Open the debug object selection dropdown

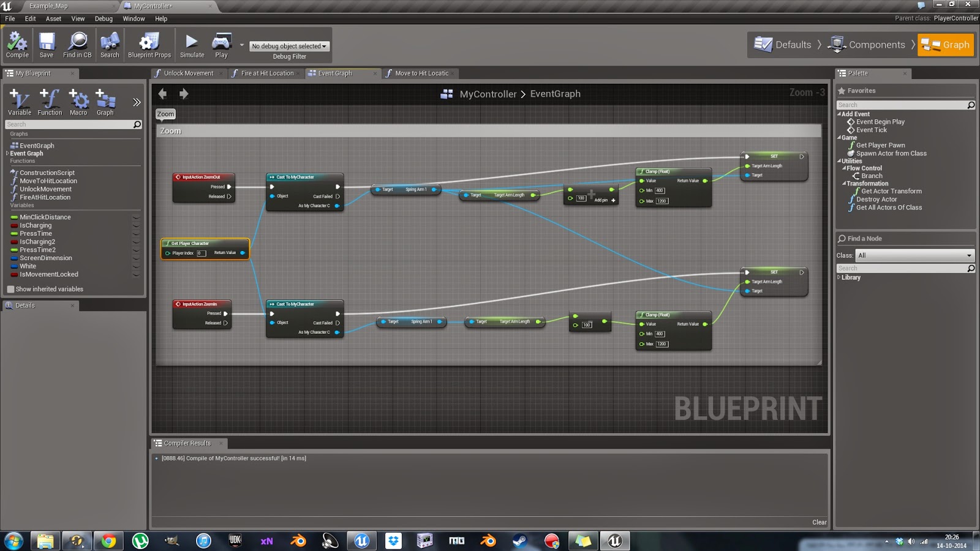click(289, 46)
